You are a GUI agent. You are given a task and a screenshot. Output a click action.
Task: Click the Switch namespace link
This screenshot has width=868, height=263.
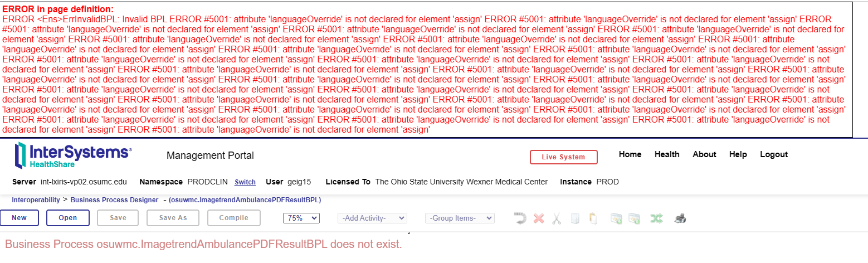tap(245, 182)
